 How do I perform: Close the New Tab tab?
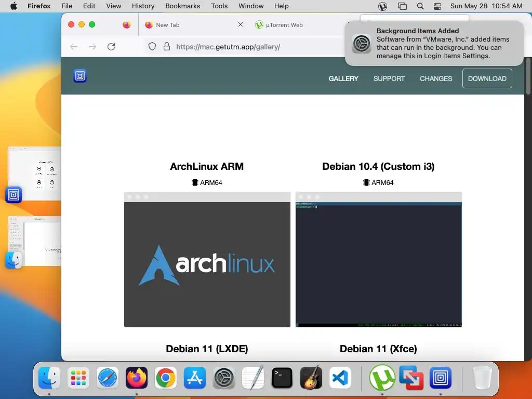(x=241, y=24)
